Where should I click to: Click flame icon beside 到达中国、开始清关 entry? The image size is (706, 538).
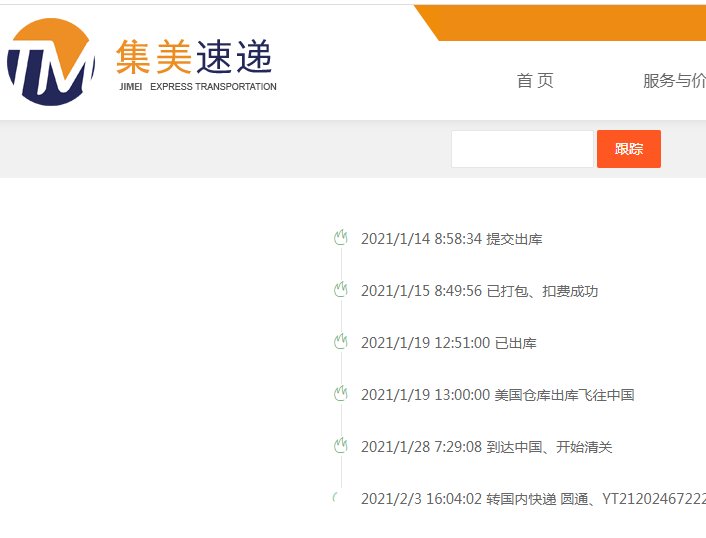tap(341, 446)
